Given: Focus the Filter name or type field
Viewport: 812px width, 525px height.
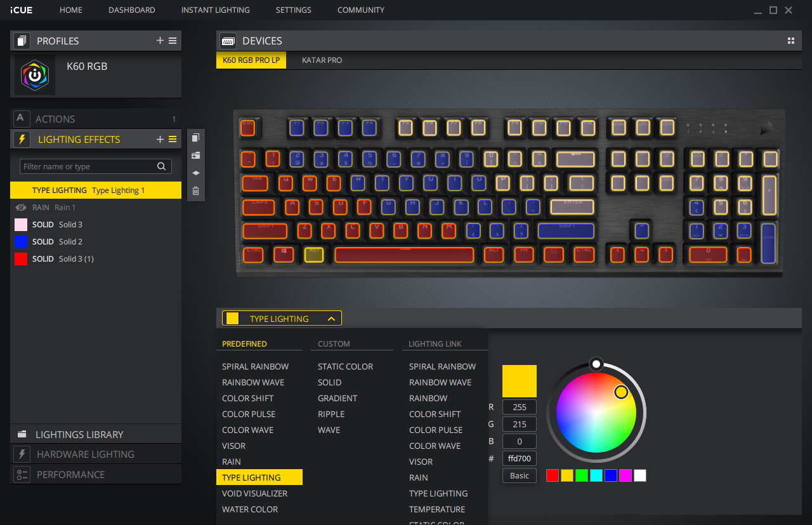Looking at the screenshot, I should click(x=96, y=166).
